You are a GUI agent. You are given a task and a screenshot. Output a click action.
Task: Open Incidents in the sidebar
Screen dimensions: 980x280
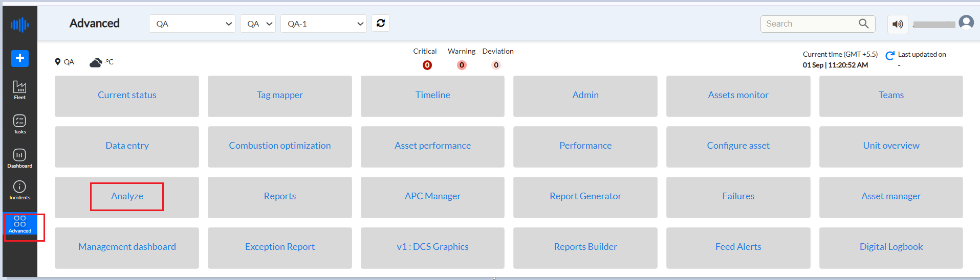click(x=19, y=190)
